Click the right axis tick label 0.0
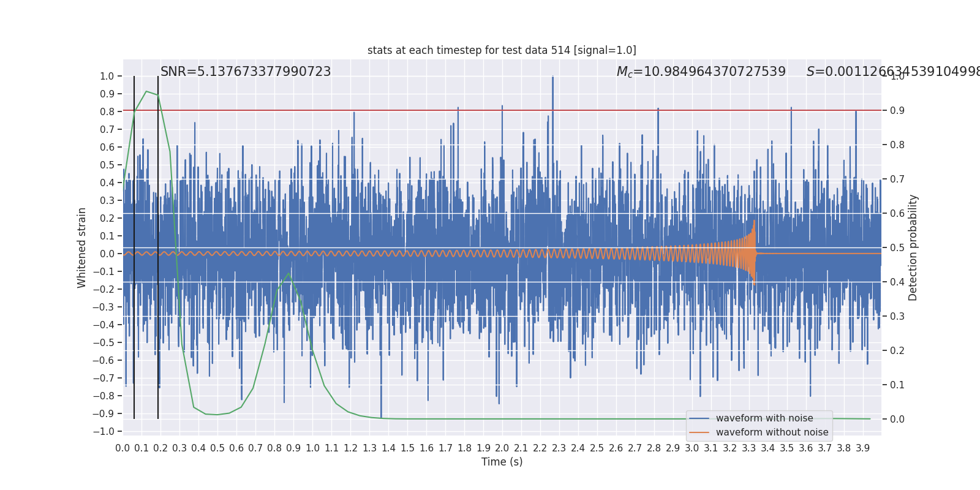980x490 pixels. [x=897, y=419]
